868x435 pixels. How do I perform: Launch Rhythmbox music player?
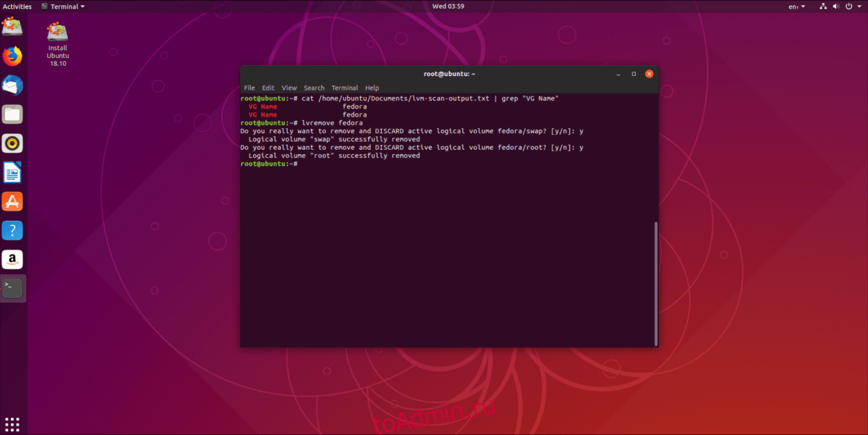pos(12,143)
